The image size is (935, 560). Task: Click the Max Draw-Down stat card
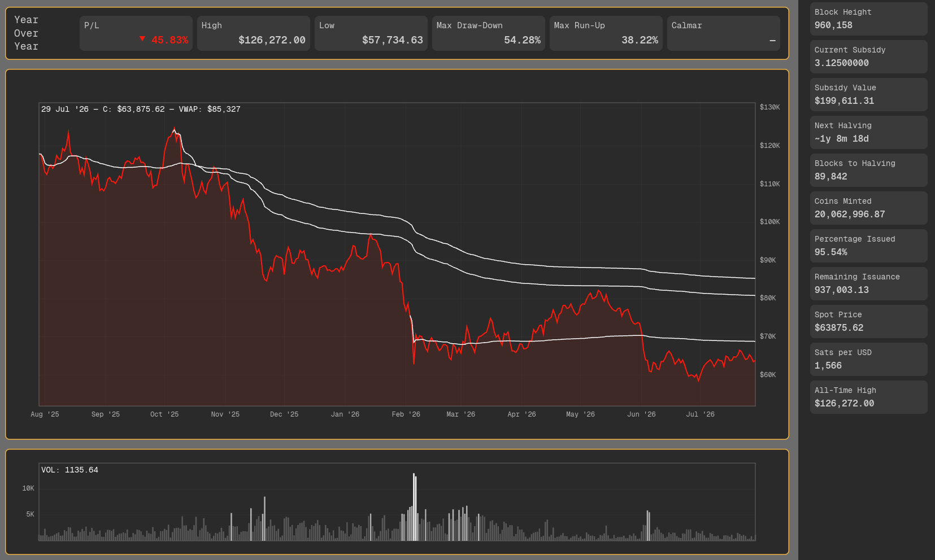[489, 33]
